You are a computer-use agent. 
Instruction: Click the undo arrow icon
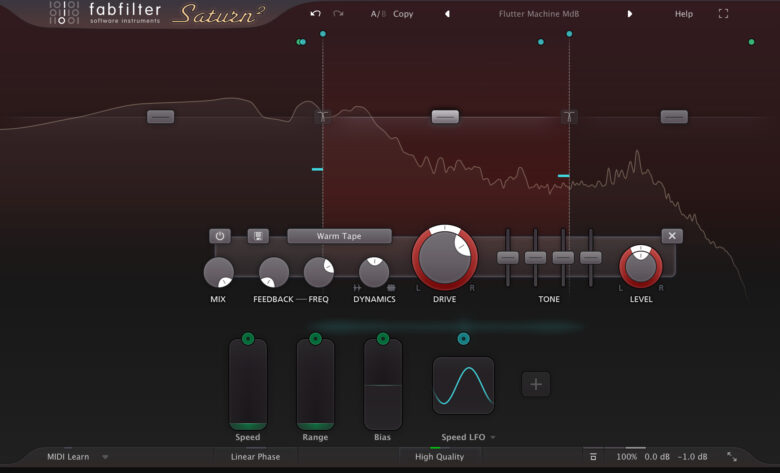click(x=315, y=13)
